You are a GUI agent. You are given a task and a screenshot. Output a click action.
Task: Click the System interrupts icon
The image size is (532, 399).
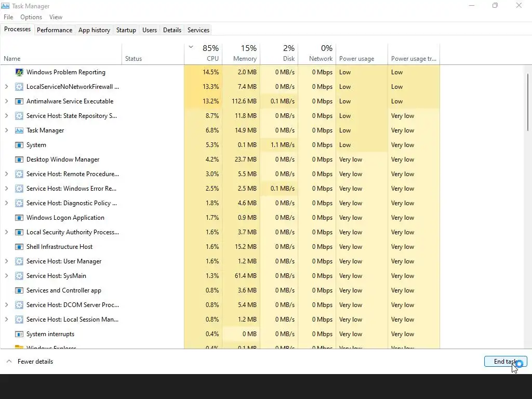(19, 334)
